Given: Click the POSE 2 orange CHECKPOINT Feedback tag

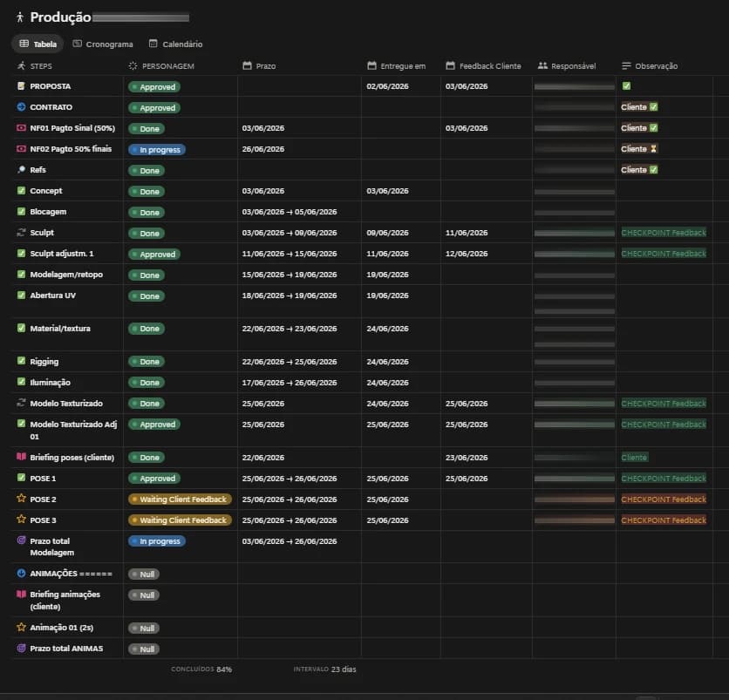Looking at the screenshot, I should pyautogui.click(x=664, y=500).
